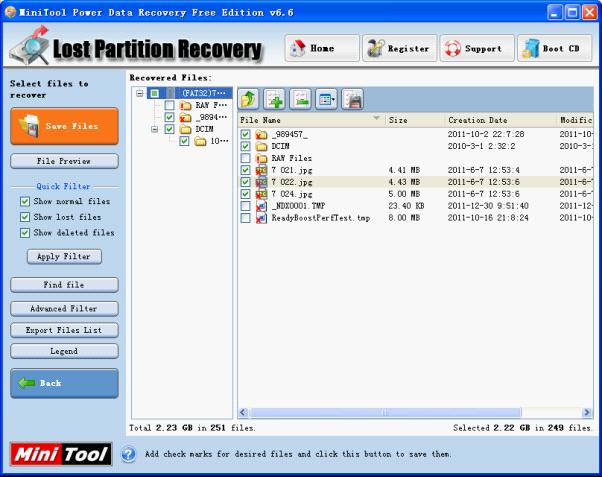This screenshot has width=602, height=477.
Task: Click the horizontal scrollbar thumb
Action: (x=385, y=412)
